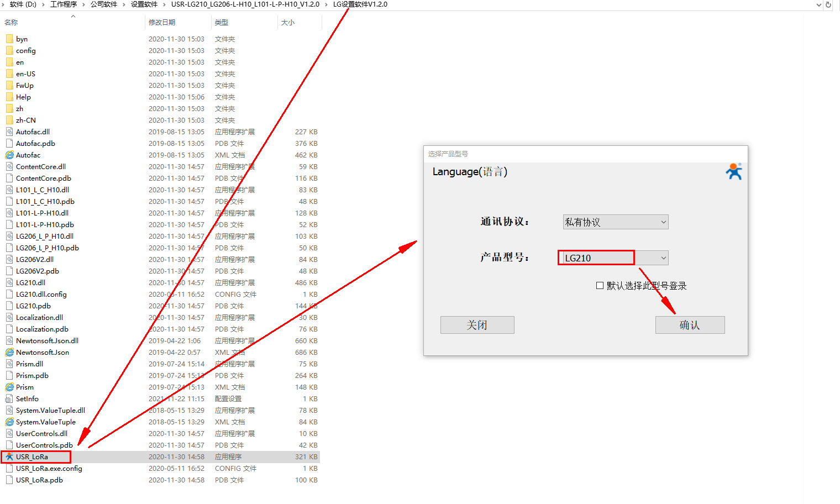The image size is (840, 504).
Task: Click the 关闭 close button
Action: click(x=477, y=325)
